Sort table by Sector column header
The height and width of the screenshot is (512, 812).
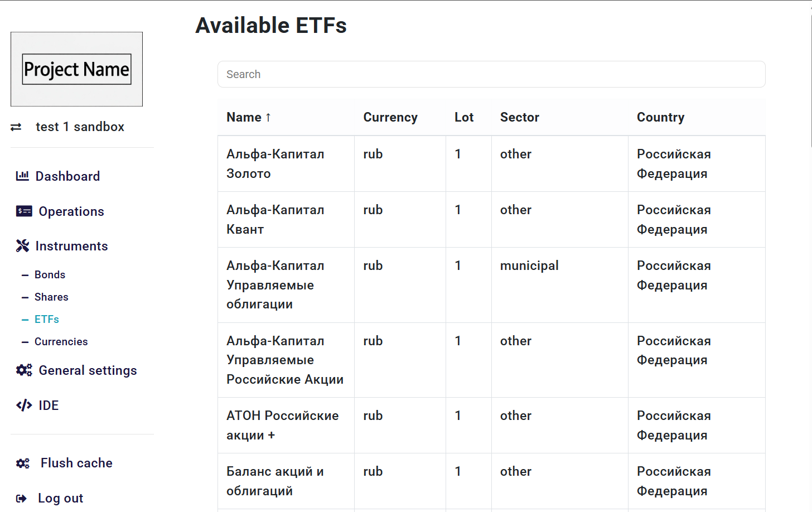519,118
